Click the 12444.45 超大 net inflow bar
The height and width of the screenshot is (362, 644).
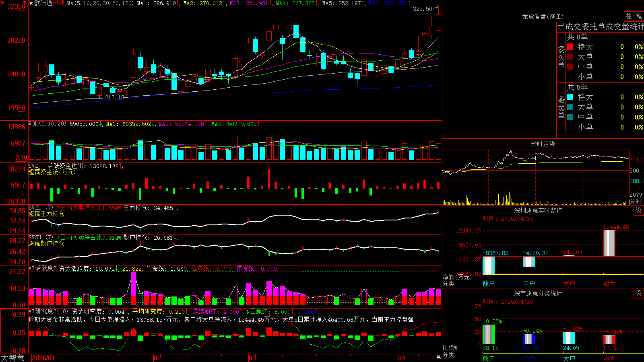(x=609, y=243)
